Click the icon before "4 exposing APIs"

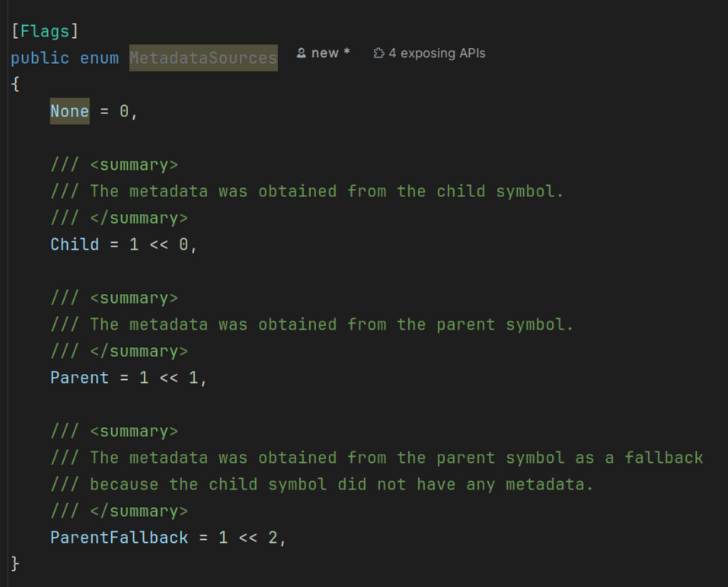(x=378, y=53)
